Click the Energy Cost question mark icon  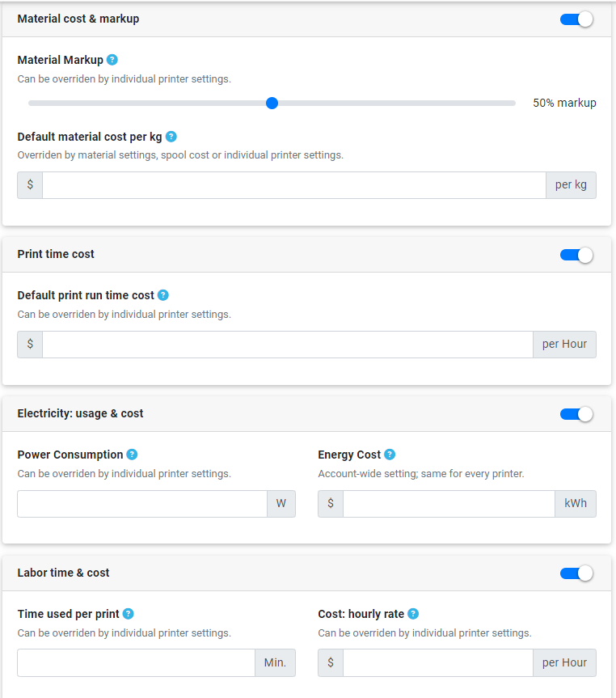390,455
